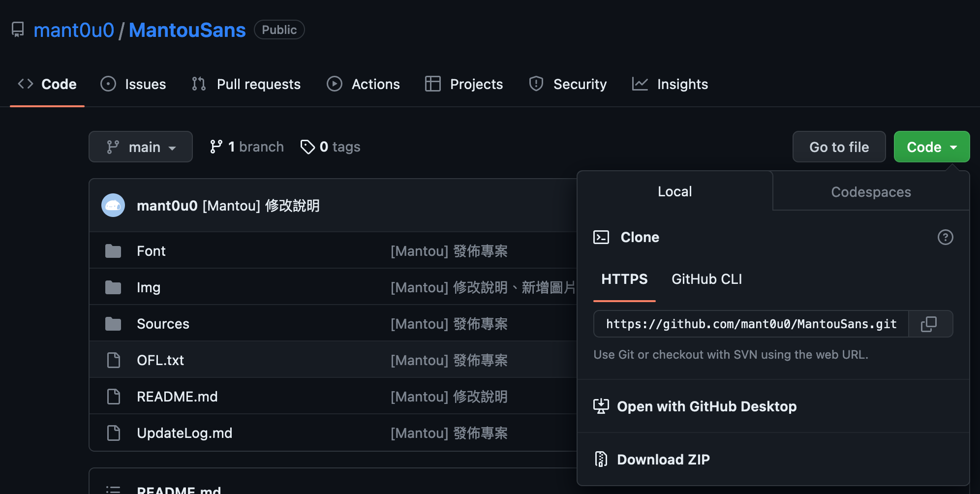Select the Code tab
Screen dimensions: 980x494
click(x=47, y=84)
